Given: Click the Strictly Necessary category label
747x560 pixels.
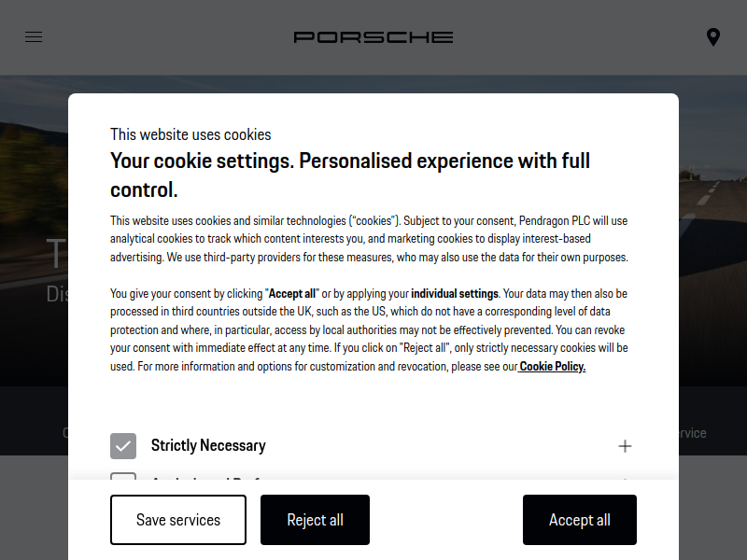Looking at the screenshot, I should tap(208, 446).
